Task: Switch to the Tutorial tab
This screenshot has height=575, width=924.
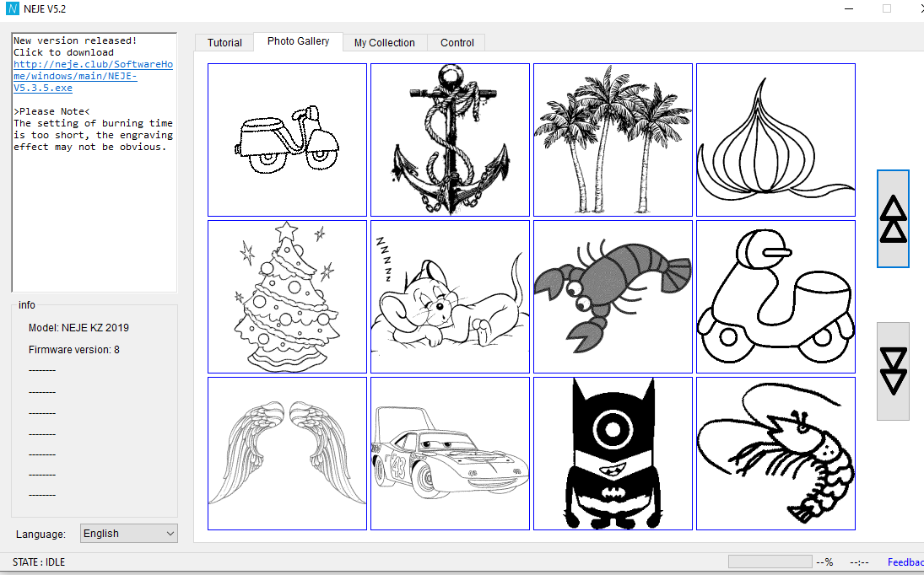Action: 224,43
